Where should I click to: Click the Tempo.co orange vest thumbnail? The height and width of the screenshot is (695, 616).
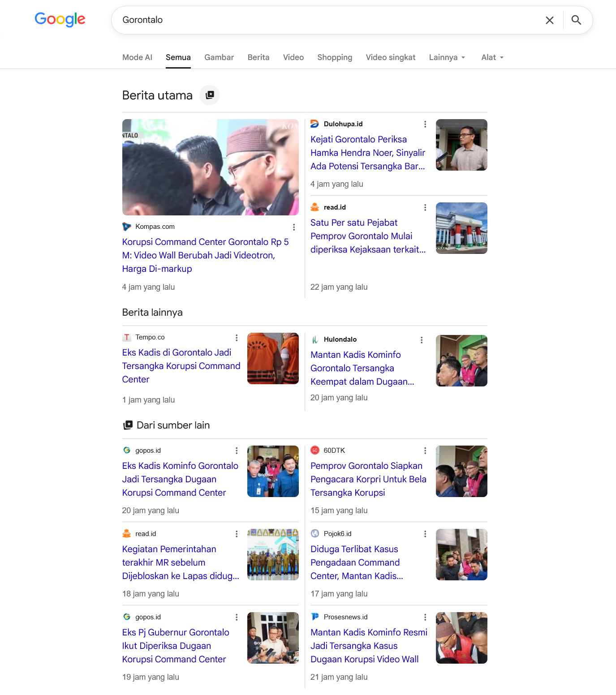coord(273,358)
